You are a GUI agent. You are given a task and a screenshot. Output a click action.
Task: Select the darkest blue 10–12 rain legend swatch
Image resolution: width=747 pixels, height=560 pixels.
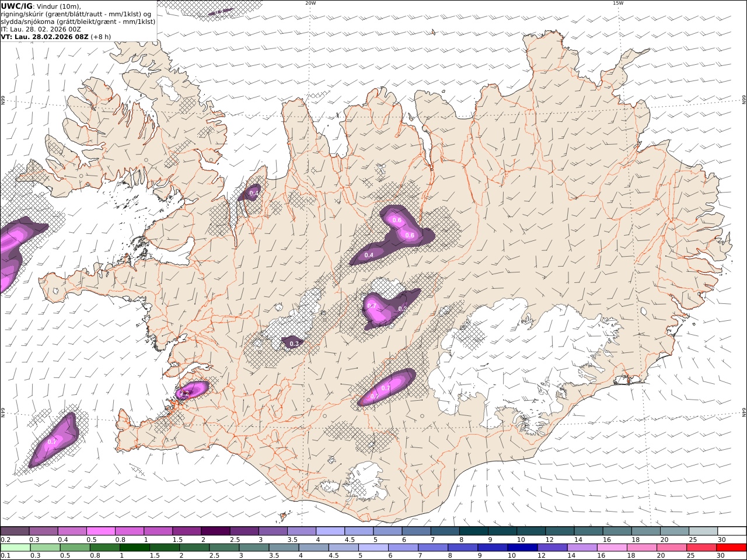[523, 548]
